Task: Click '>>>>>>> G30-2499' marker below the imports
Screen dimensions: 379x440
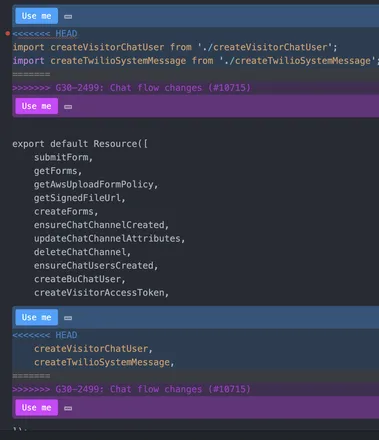Action: (131, 88)
